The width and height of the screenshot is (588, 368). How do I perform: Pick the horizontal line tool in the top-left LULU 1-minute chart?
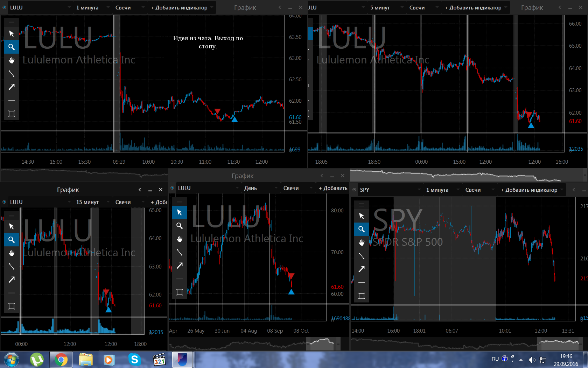[x=12, y=100]
